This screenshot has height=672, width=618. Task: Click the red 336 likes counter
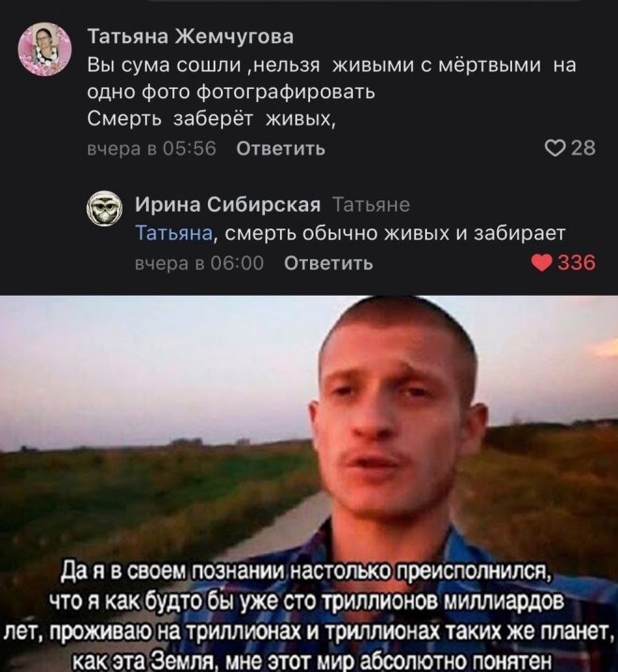(577, 262)
